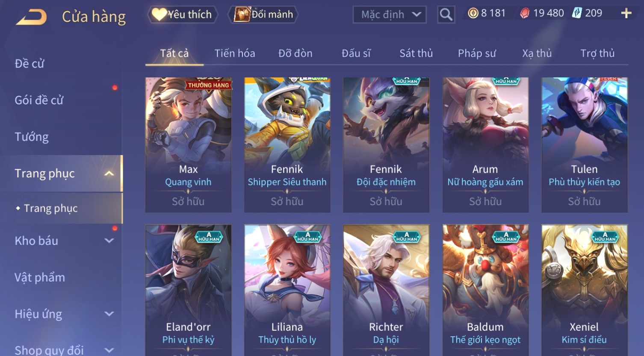Open Gói đề cử in the sidebar
Viewport: 644px width, 356px height.
coord(39,100)
